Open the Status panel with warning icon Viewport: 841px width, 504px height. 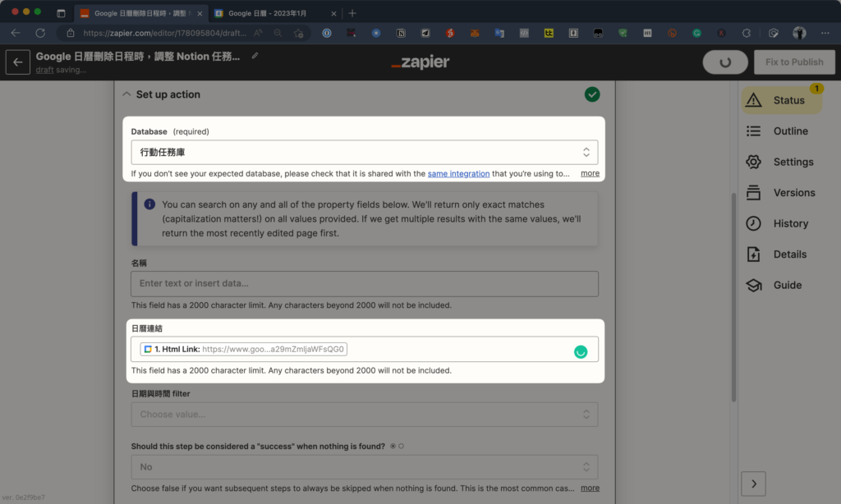point(781,100)
